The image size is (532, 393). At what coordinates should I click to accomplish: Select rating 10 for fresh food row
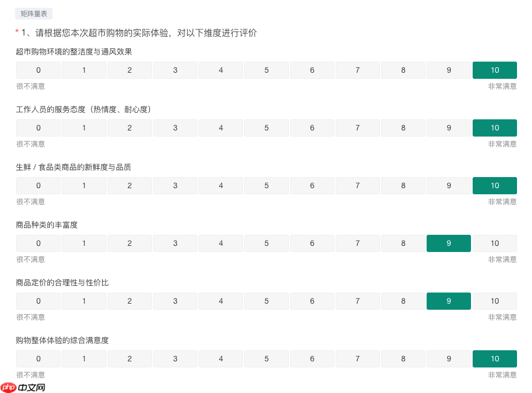pos(494,185)
